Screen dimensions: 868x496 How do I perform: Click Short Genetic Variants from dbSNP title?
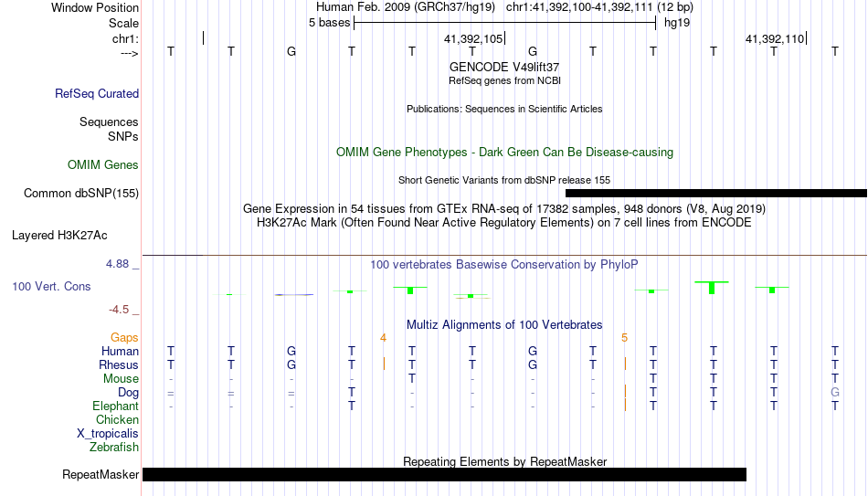click(504, 181)
